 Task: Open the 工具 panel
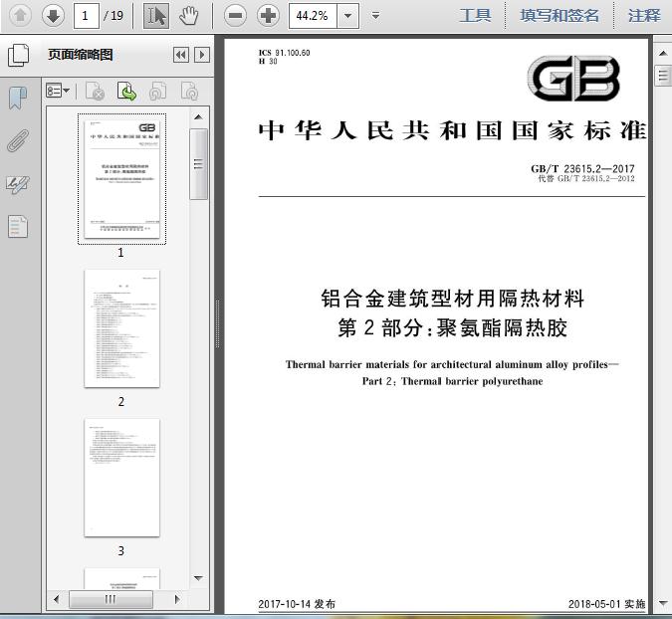(x=475, y=16)
